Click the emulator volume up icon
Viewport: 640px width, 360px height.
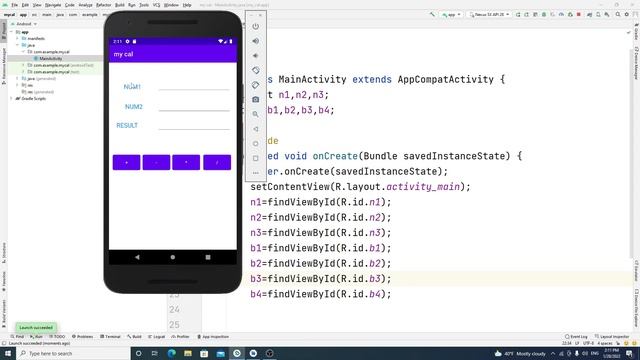tap(256, 41)
